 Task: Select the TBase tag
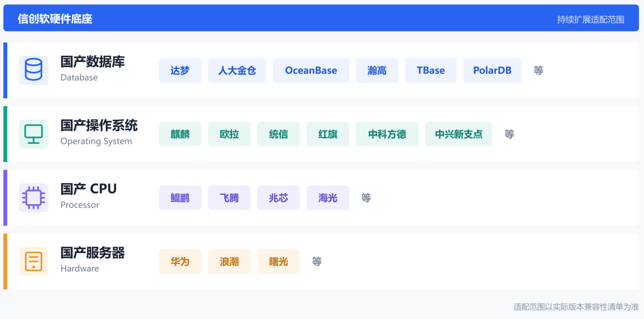(x=431, y=71)
